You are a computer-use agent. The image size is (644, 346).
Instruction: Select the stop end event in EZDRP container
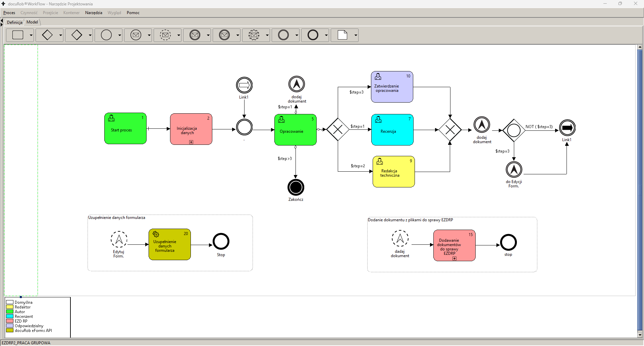click(508, 242)
